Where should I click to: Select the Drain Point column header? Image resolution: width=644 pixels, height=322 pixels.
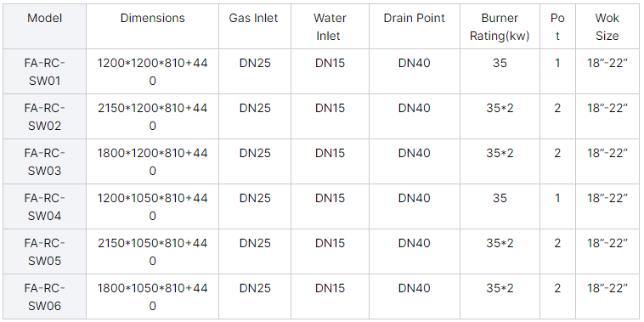pos(414,26)
